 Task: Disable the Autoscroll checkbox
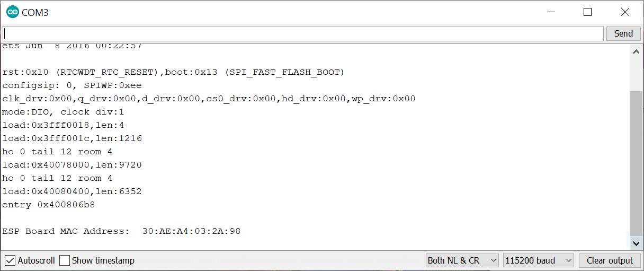point(10,260)
